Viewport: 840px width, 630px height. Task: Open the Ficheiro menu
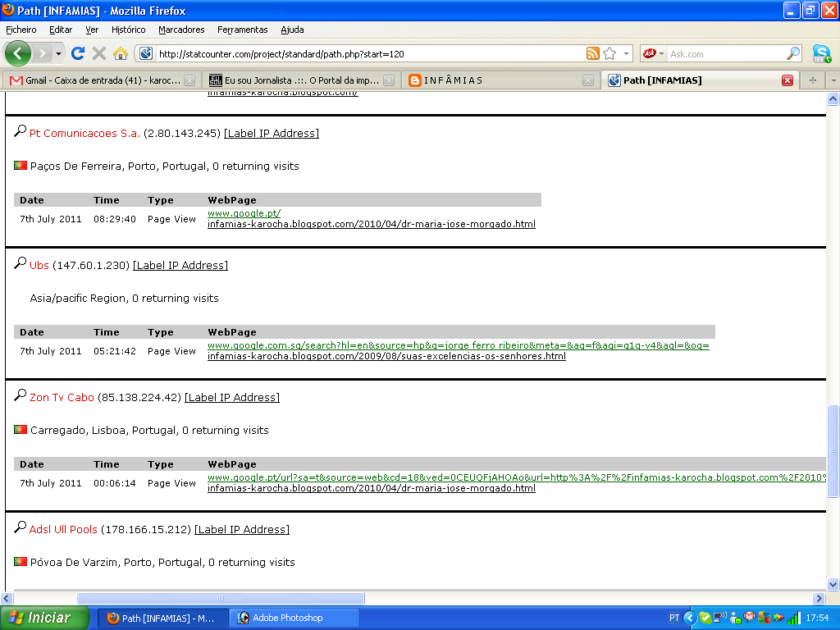[21, 30]
